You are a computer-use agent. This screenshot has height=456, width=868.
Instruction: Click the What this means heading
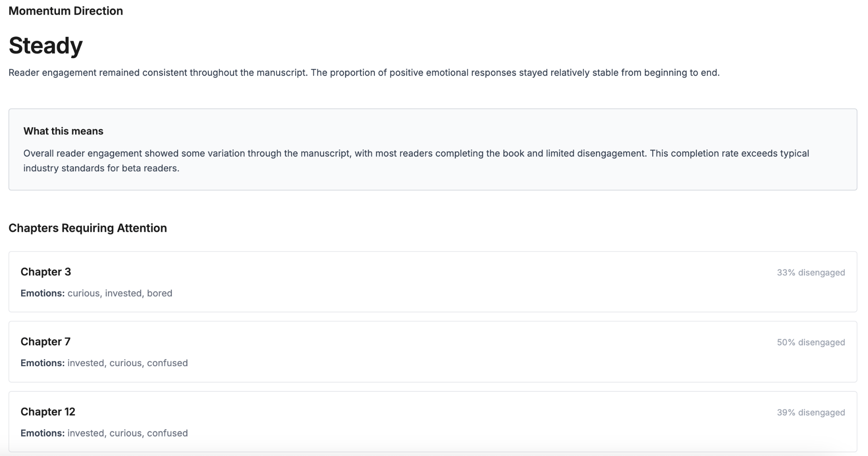(63, 131)
